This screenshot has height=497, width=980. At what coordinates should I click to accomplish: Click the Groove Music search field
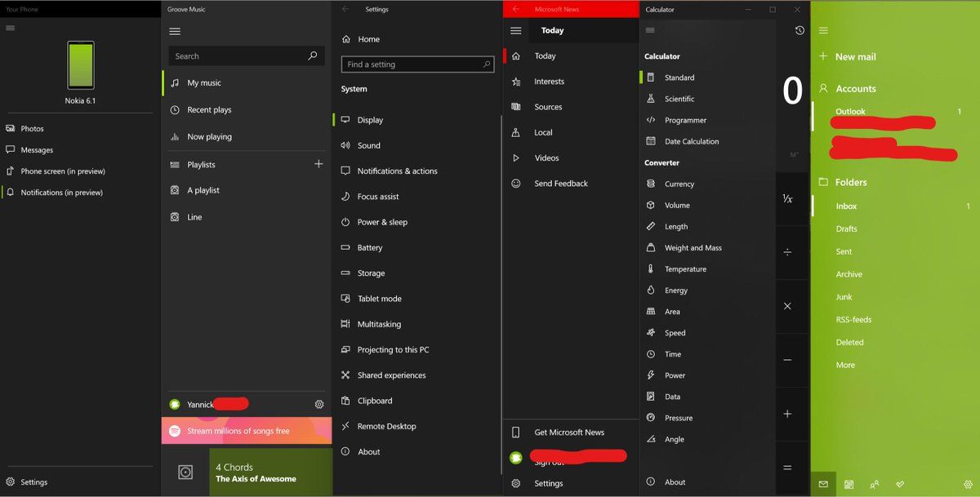[x=247, y=56]
